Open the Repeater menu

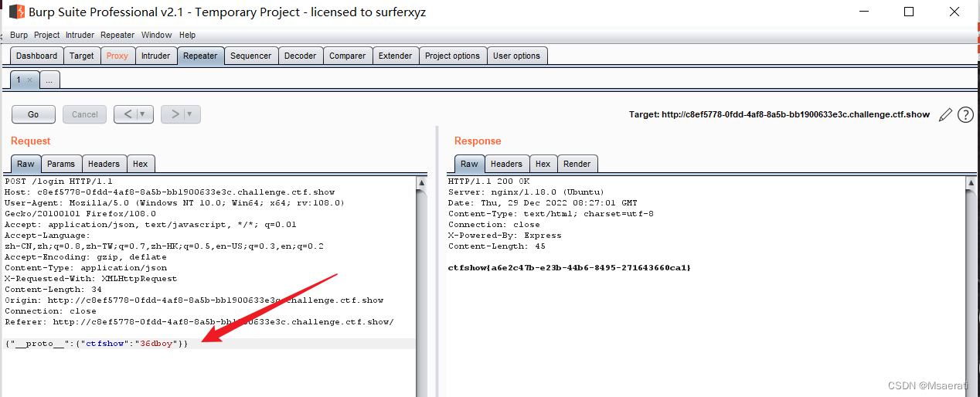117,35
